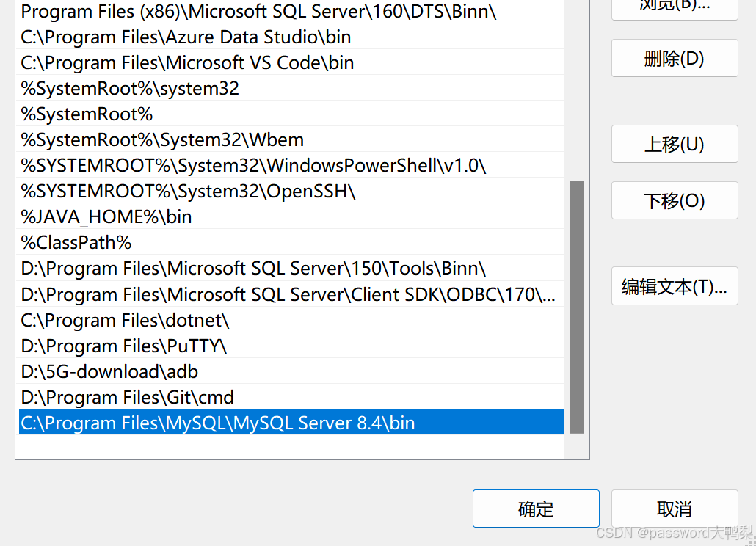Select the %JAVA_HOME%\bin entry
This screenshot has width=756, height=546.
click(x=291, y=216)
